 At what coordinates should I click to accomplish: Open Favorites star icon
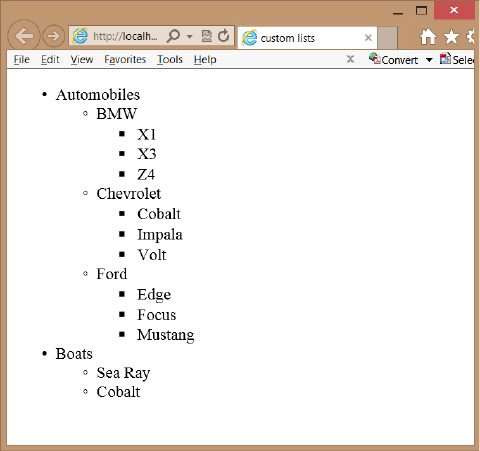451,36
